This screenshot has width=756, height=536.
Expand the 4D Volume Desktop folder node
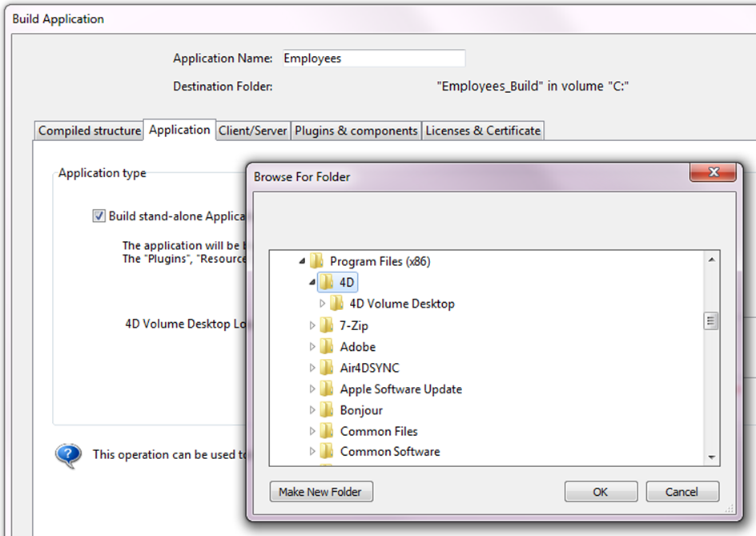tap(322, 304)
